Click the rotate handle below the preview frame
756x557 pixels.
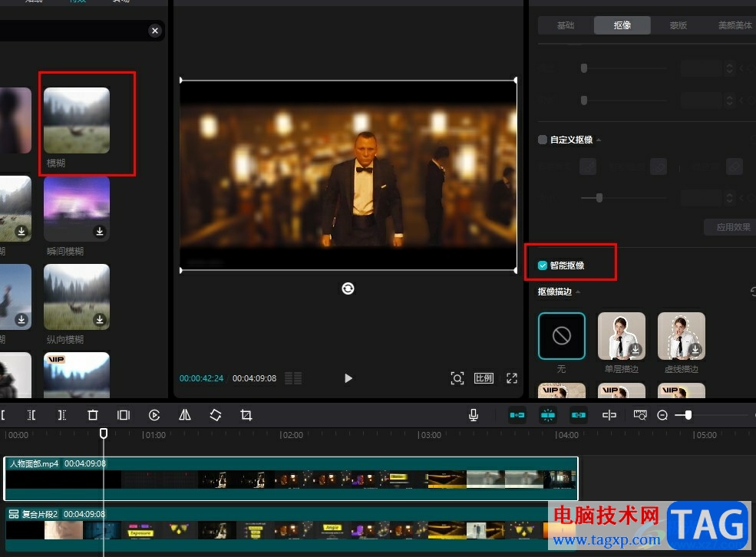click(x=348, y=288)
